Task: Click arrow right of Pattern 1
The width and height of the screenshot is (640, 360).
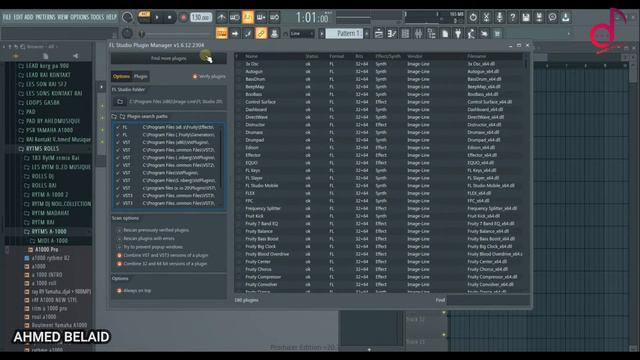Action: tap(367, 33)
